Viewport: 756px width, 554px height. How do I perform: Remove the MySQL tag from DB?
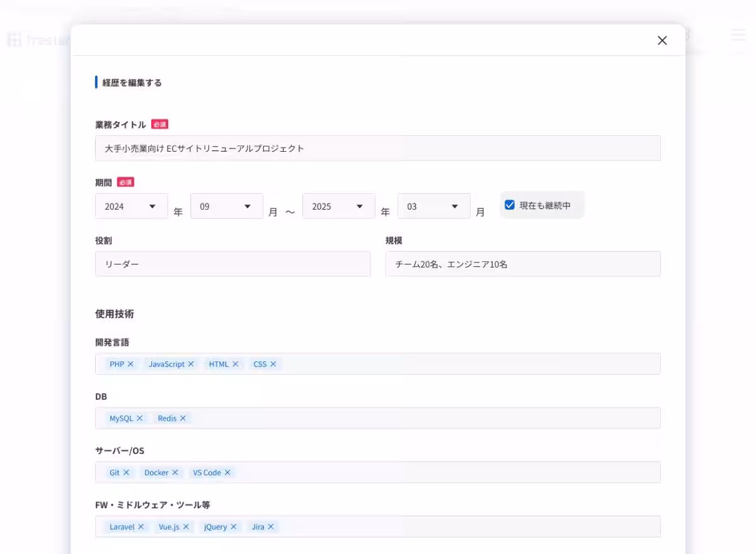[x=140, y=418]
